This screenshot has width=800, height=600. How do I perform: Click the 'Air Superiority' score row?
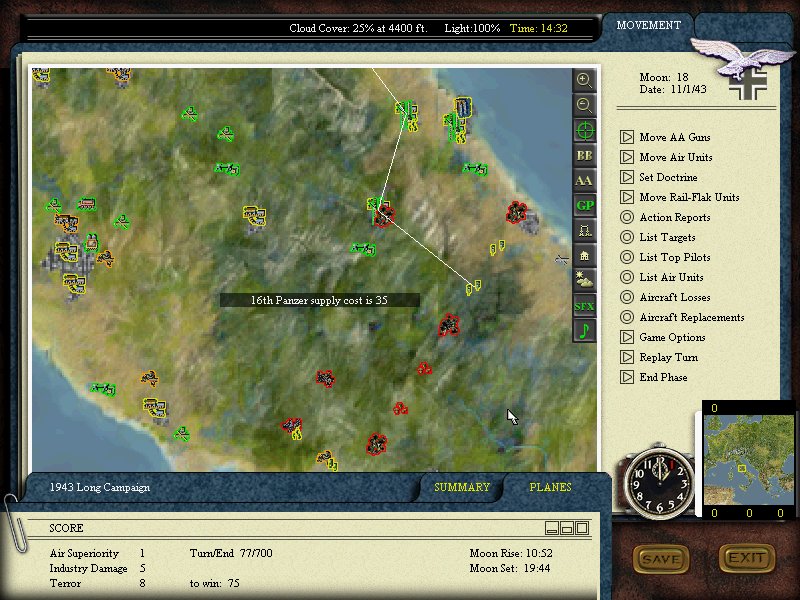tap(97, 553)
